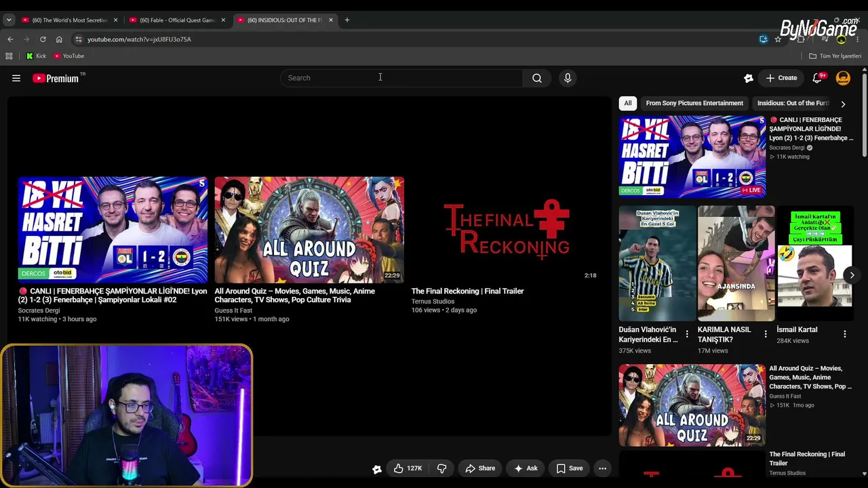Save the video to a playlist
868x488 pixels.
[570, 468]
